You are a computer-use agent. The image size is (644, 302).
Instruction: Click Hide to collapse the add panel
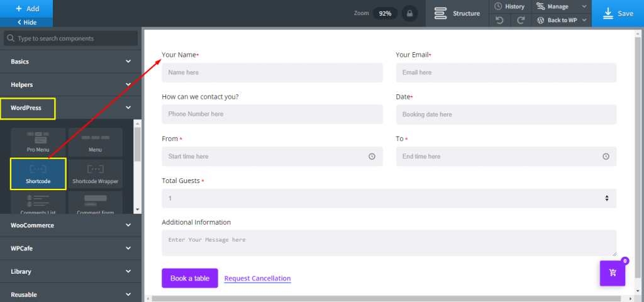26,23
